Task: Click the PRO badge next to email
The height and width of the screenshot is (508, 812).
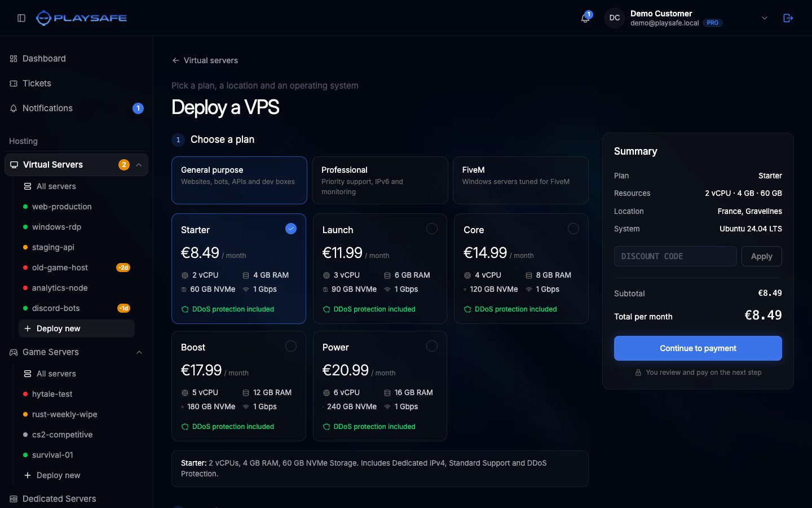Action: tap(713, 23)
